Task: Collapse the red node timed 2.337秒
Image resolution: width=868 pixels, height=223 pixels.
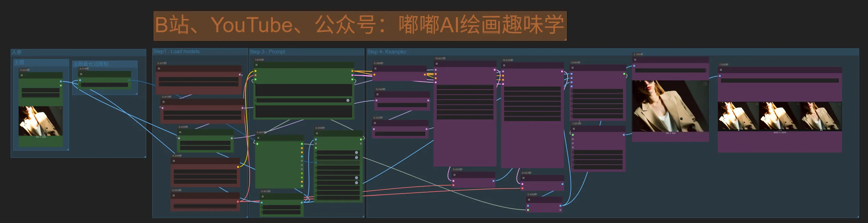Action: 159,69
